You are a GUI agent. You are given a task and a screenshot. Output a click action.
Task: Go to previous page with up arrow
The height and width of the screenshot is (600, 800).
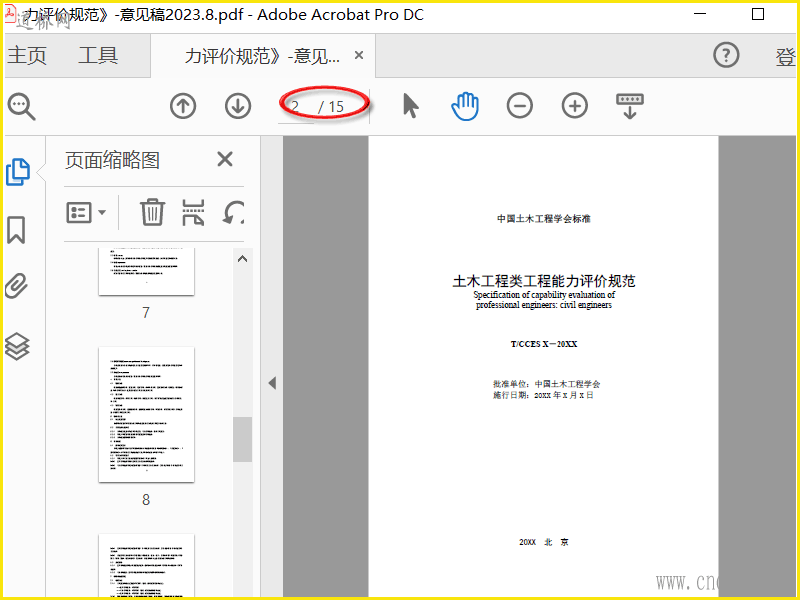point(183,106)
